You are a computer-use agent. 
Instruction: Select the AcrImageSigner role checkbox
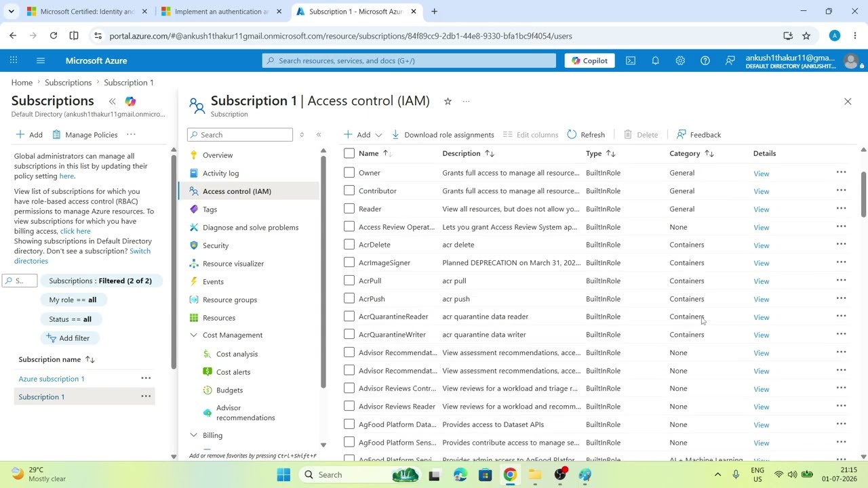pos(349,262)
